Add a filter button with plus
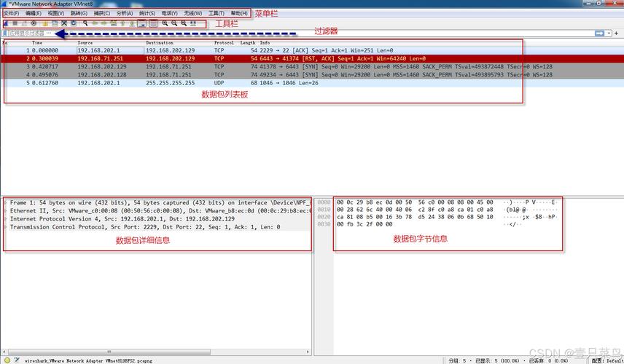This screenshot has height=364, width=624. pyautogui.click(x=617, y=33)
